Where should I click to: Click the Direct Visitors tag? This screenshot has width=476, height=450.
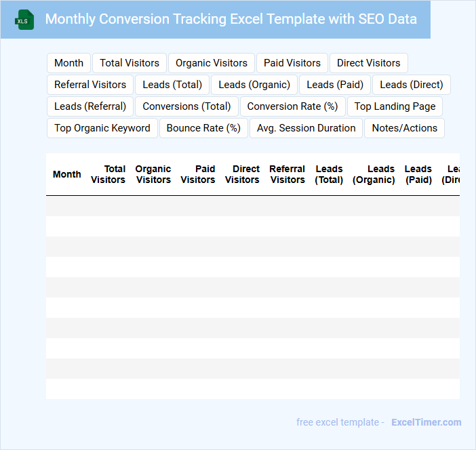coord(368,63)
